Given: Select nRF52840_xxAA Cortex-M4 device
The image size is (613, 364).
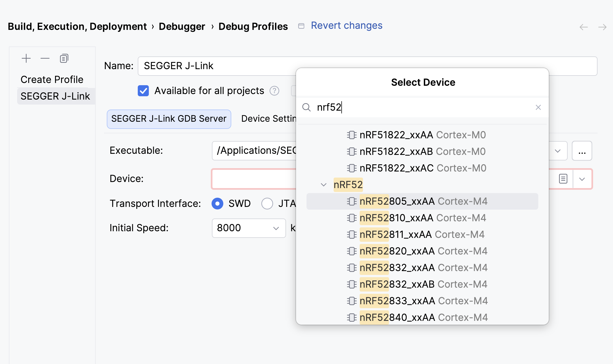Looking at the screenshot, I should click(x=422, y=318).
